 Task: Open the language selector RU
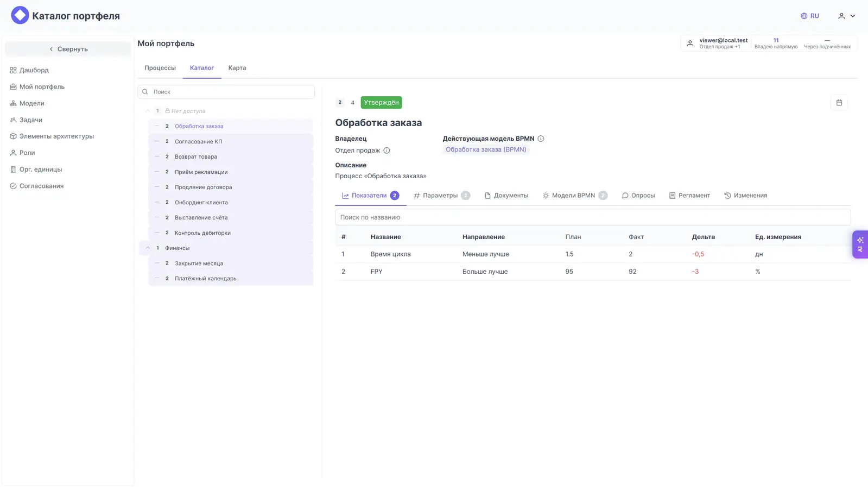click(x=809, y=16)
